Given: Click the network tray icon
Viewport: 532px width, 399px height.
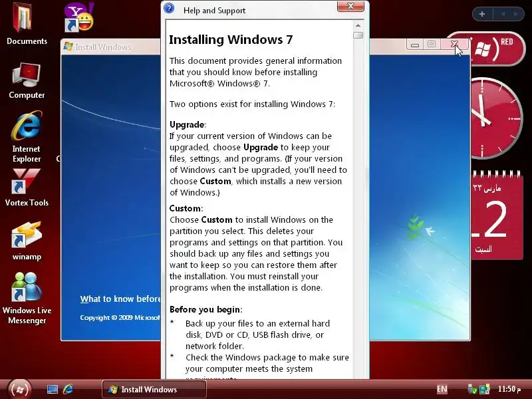Looking at the screenshot, I should click(x=485, y=389).
